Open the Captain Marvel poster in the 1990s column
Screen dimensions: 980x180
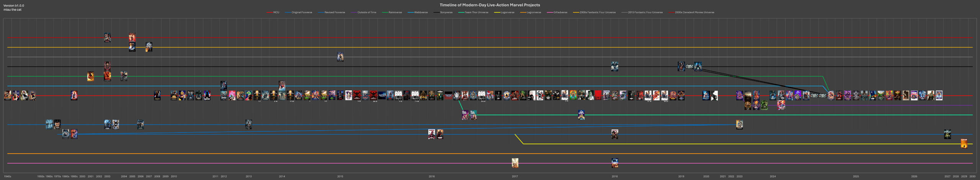(74, 95)
